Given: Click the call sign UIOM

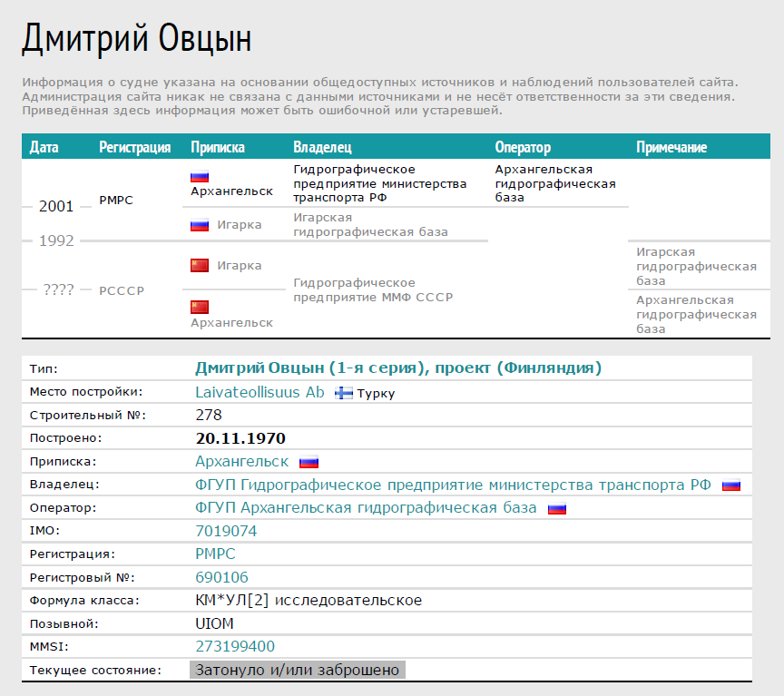Looking at the screenshot, I should click(214, 623).
